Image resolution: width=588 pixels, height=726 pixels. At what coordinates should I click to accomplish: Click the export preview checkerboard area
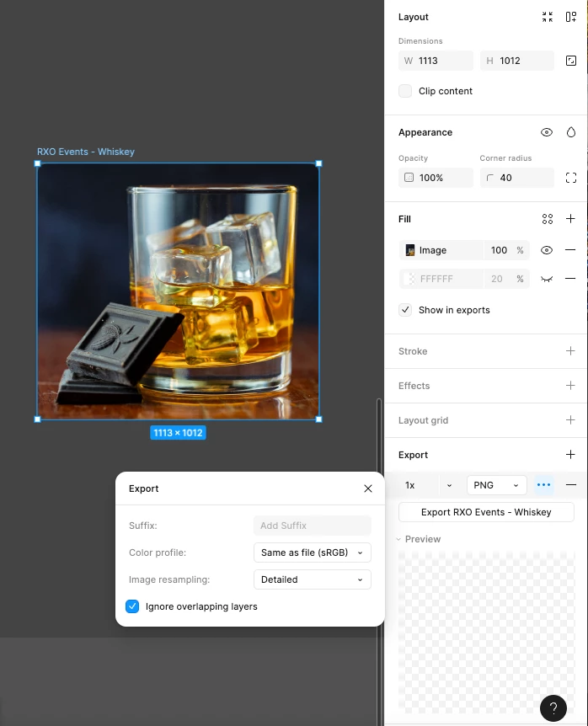486,632
